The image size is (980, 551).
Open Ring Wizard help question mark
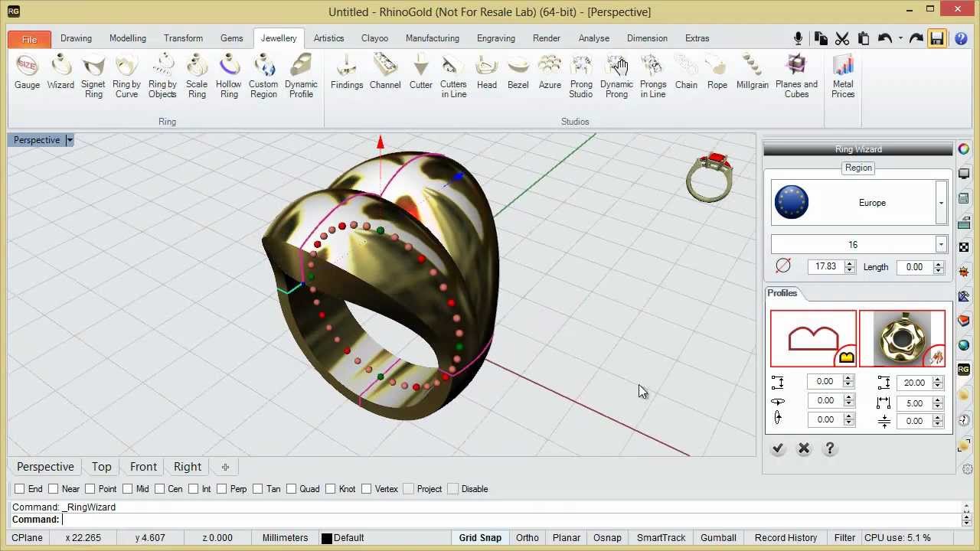(x=830, y=448)
